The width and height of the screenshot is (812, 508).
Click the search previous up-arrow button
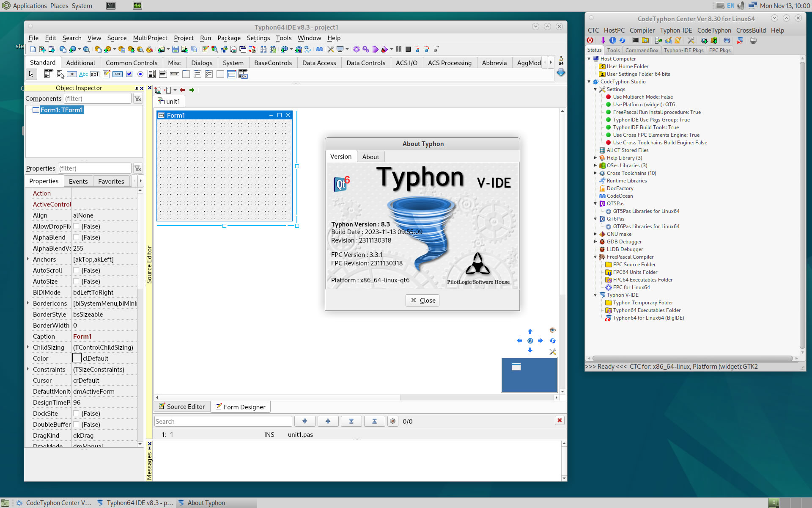(328, 421)
